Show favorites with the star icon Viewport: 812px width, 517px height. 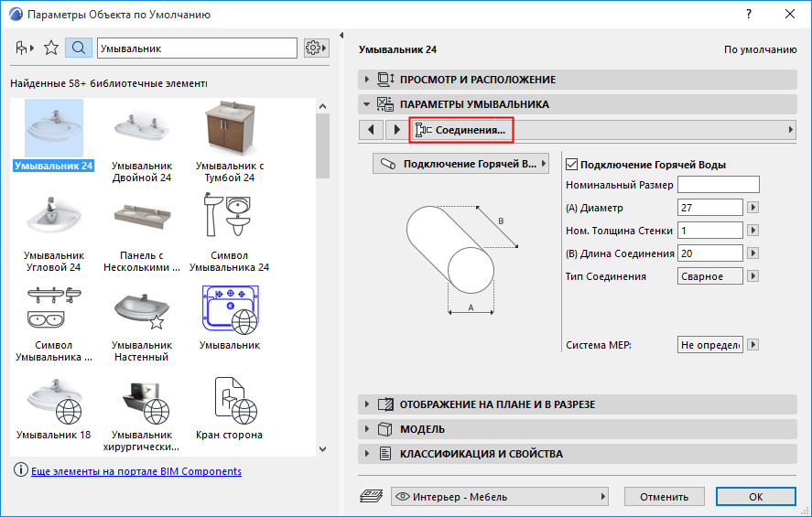pos(51,48)
